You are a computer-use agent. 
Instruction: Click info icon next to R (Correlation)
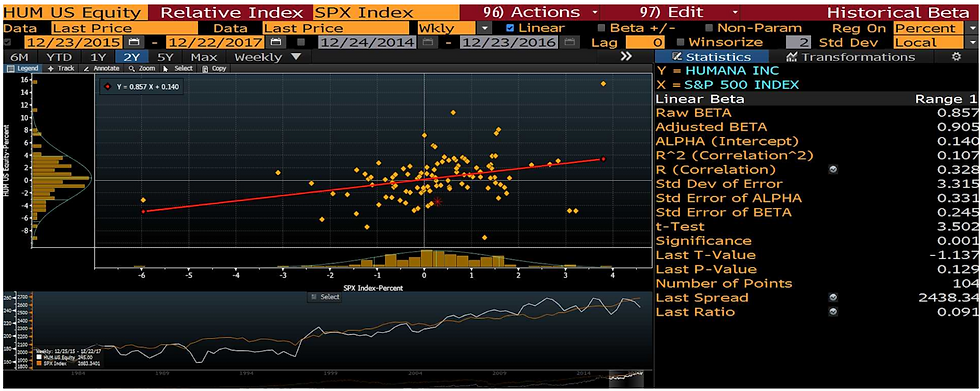832,169
